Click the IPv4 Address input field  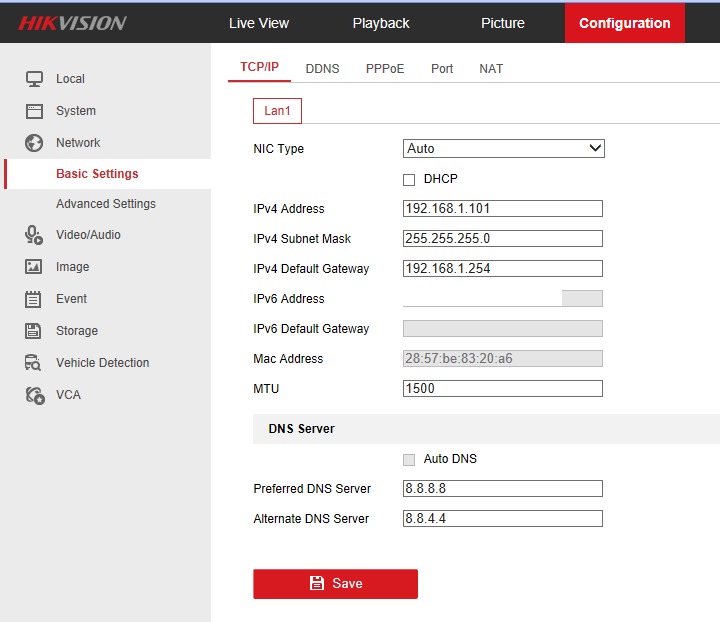click(x=502, y=209)
